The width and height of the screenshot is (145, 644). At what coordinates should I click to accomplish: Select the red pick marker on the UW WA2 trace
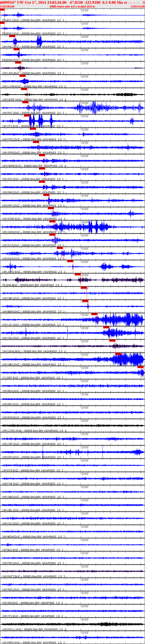[x=12, y=36]
